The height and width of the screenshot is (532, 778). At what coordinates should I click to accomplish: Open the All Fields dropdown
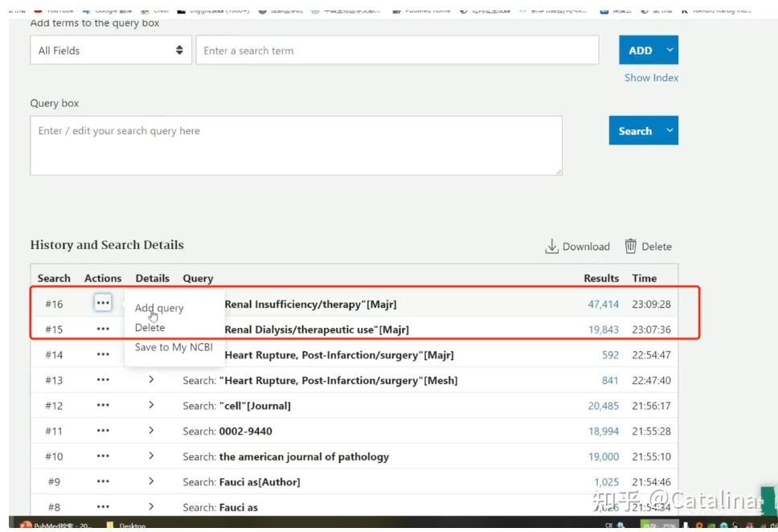[111, 51]
